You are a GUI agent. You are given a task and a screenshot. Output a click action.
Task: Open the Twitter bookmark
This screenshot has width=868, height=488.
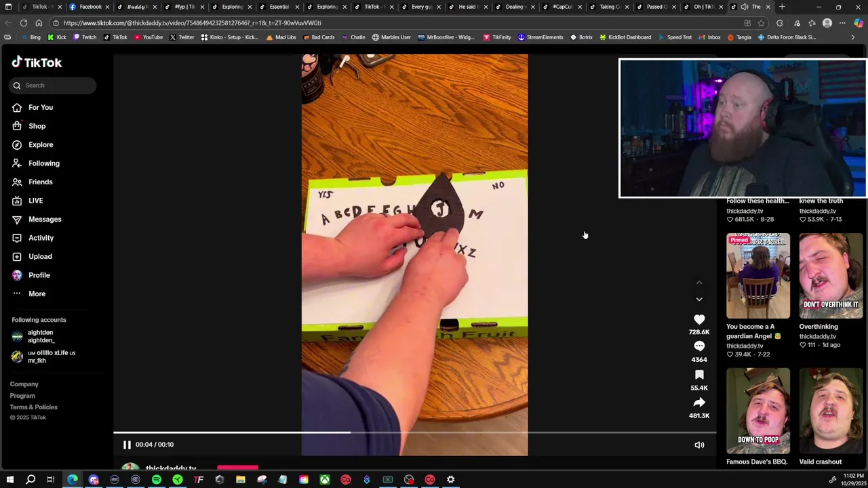tap(181, 37)
